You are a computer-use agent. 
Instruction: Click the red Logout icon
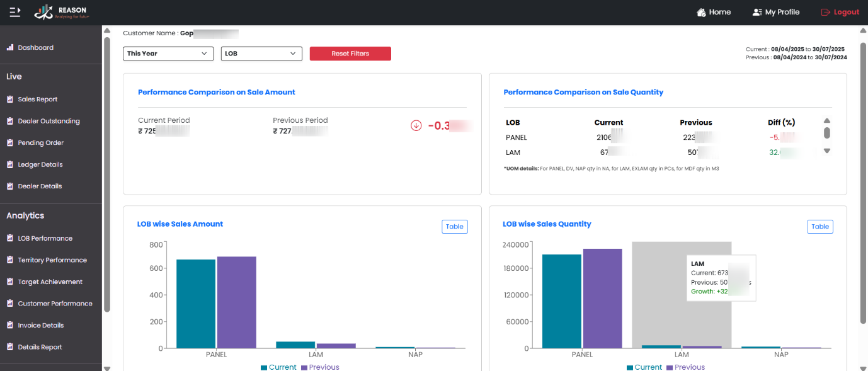click(826, 12)
